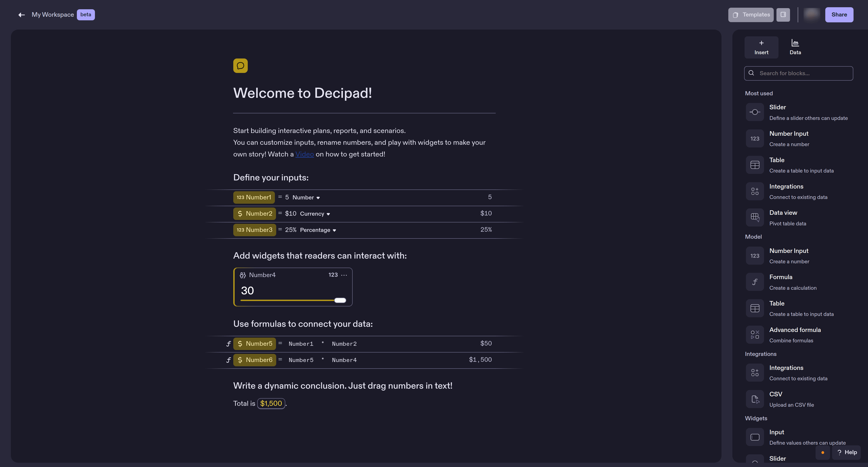The width and height of the screenshot is (868, 467).
Task: Toggle the sidebar panel icon
Action: (783, 15)
